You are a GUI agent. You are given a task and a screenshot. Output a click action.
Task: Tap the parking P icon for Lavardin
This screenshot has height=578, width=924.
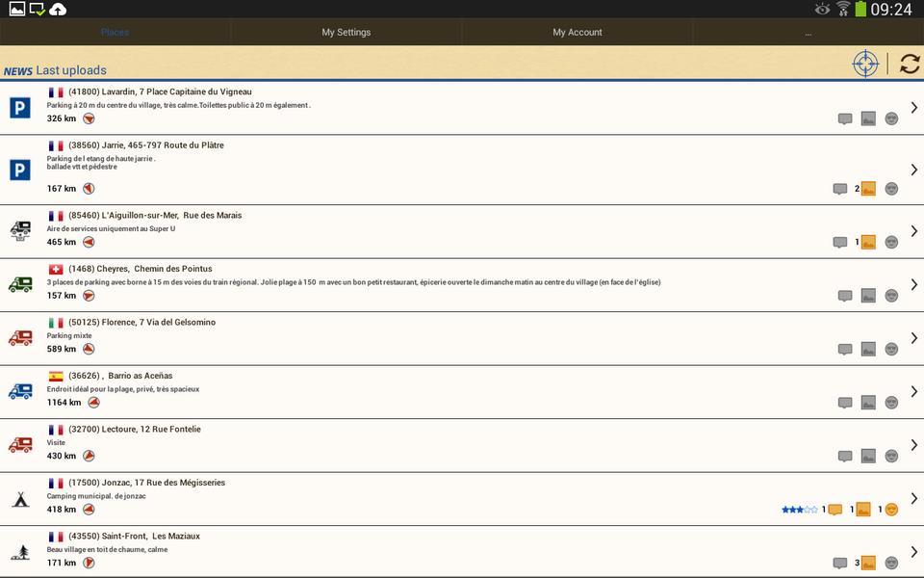coord(20,108)
